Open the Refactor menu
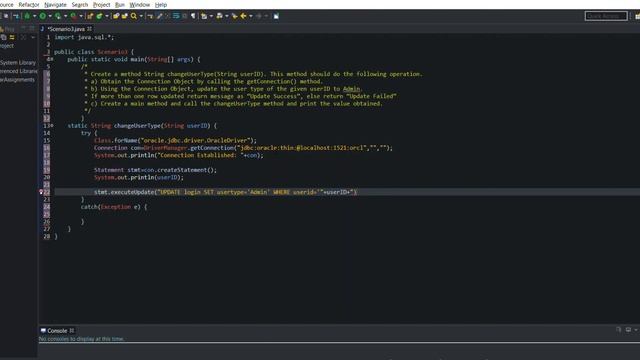Viewport: 640px width, 360px height. coord(29,5)
